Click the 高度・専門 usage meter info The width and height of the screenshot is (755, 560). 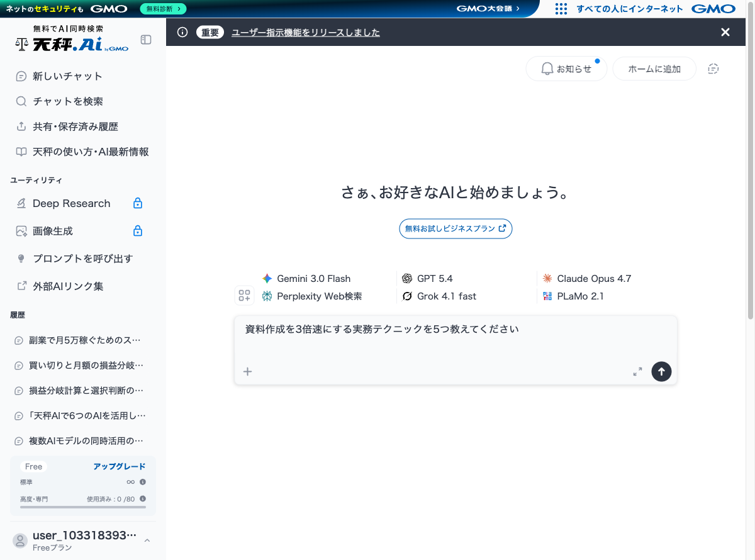(143, 499)
